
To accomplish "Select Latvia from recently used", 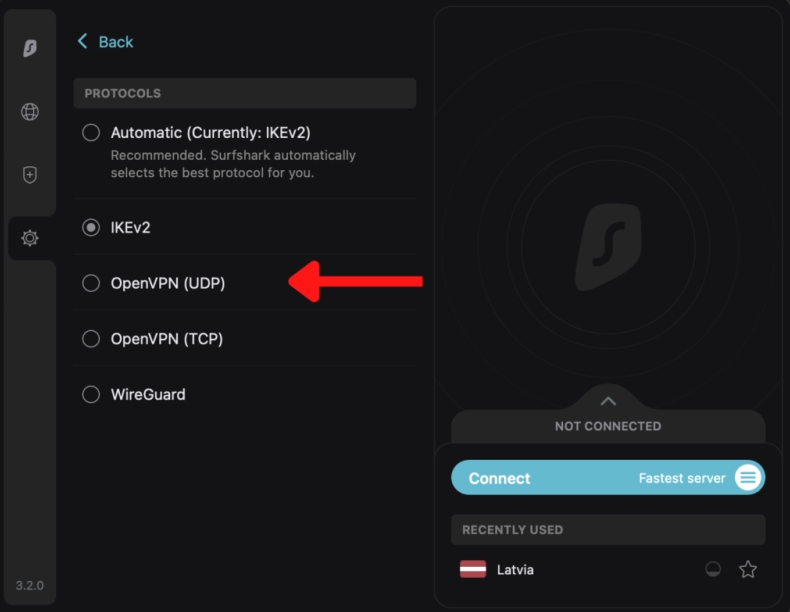I will (x=515, y=570).
